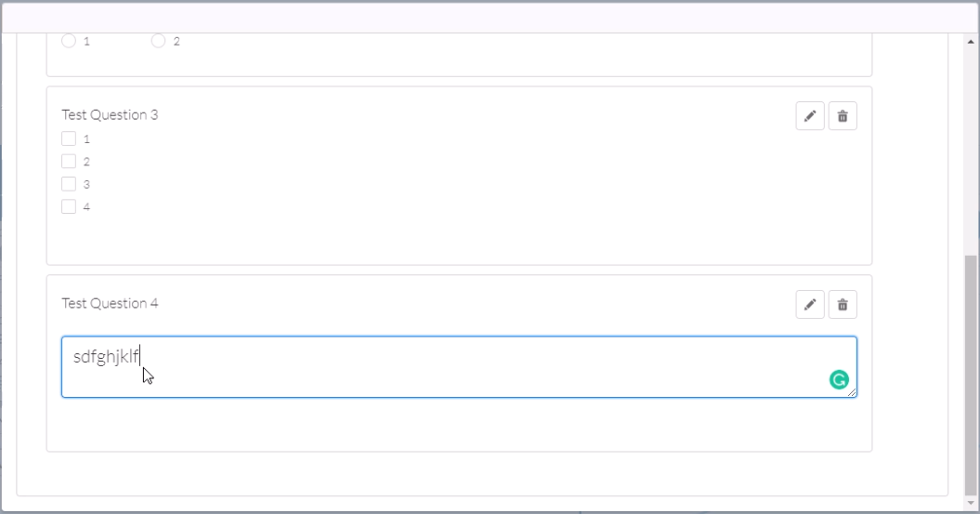Screen dimensions: 980x514
Task: Select radio button labeled 1
Action: point(69,41)
